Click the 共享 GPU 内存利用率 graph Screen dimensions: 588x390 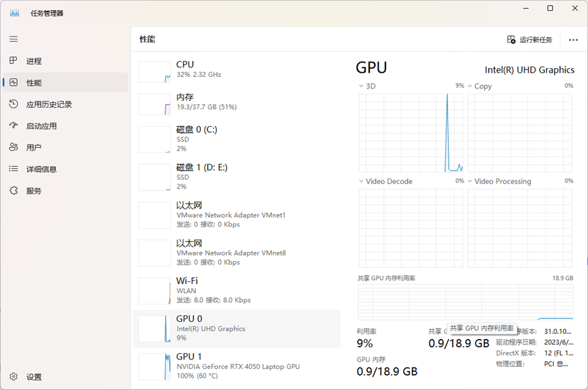click(x=466, y=302)
